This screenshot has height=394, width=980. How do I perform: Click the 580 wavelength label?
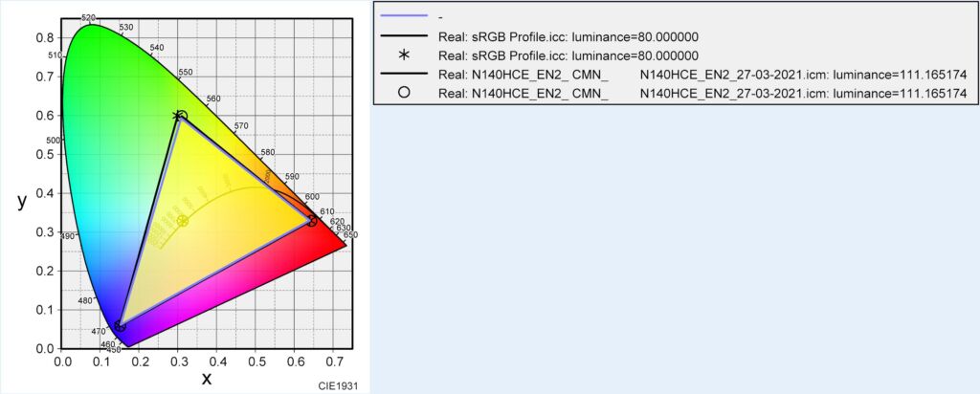pyautogui.click(x=268, y=152)
